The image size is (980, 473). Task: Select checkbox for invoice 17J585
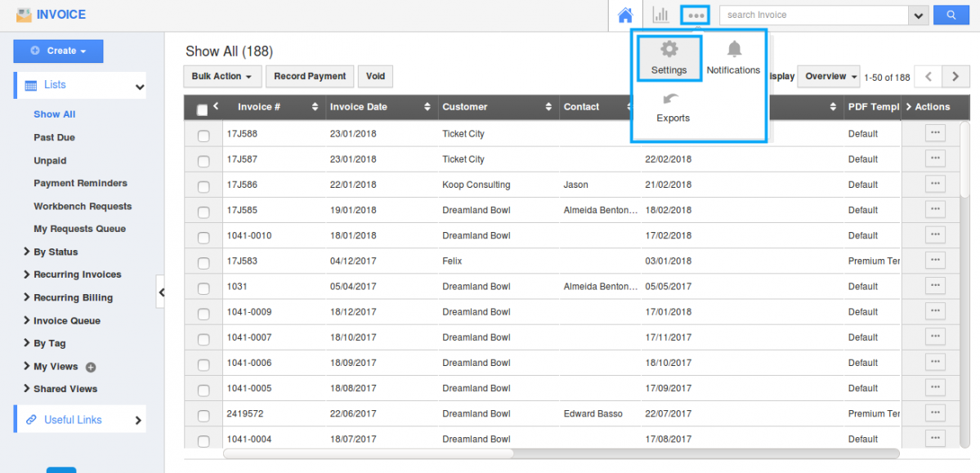(x=204, y=212)
